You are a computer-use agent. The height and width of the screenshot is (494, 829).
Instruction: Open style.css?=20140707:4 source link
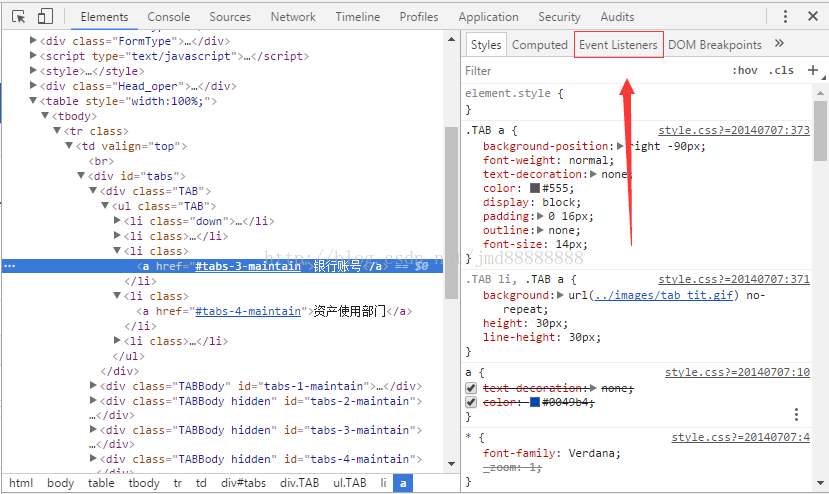coord(741,437)
